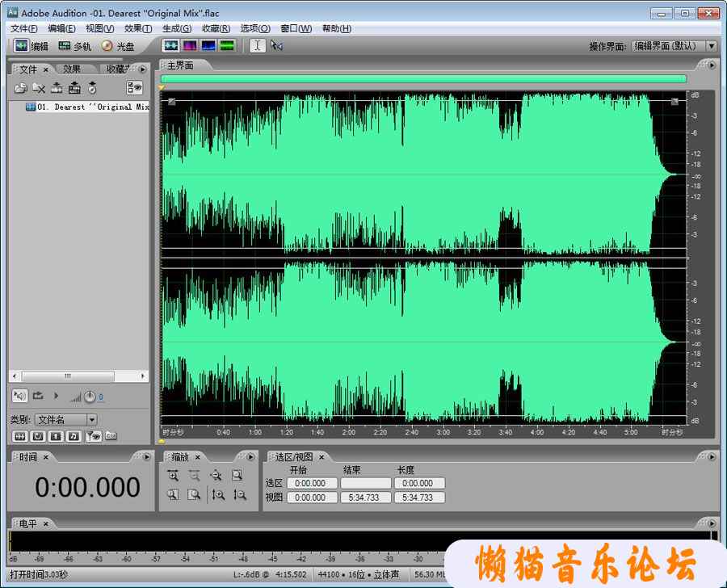727x588 pixels.
Task: Click the 选区 结束 empty field
Action: click(x=366, y=483)
